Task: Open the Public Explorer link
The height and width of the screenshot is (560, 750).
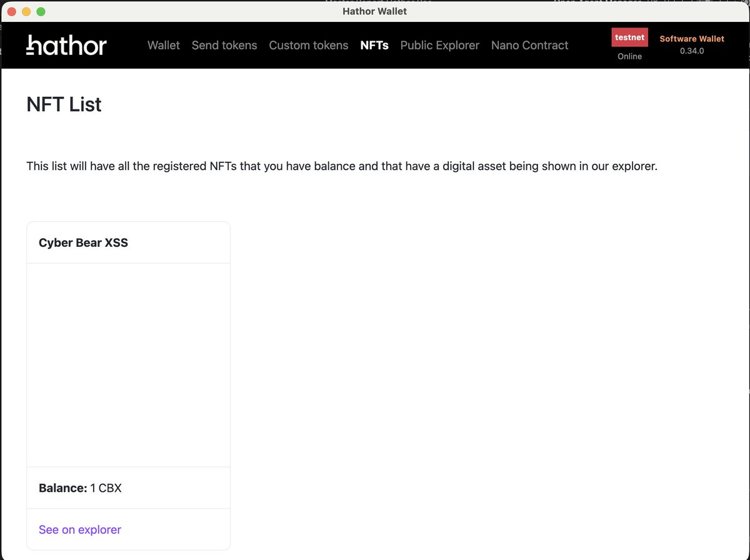Action: [x=440, y=45]
